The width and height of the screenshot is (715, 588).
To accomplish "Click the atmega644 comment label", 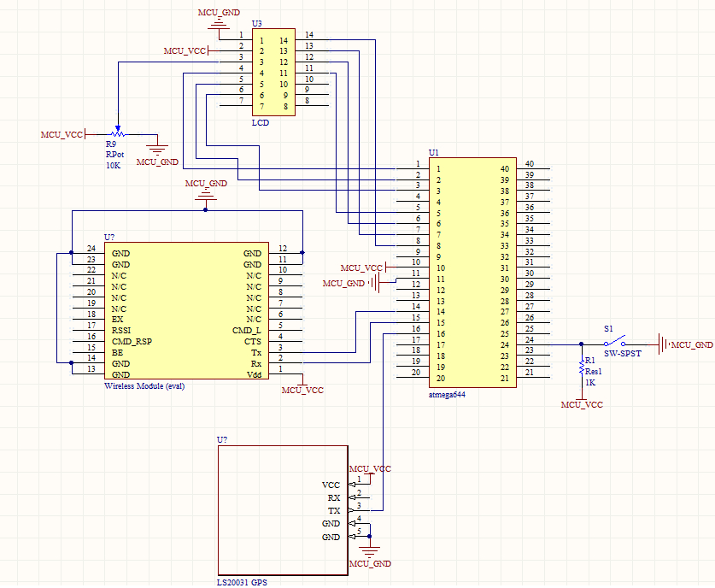I will coord(447,395).
